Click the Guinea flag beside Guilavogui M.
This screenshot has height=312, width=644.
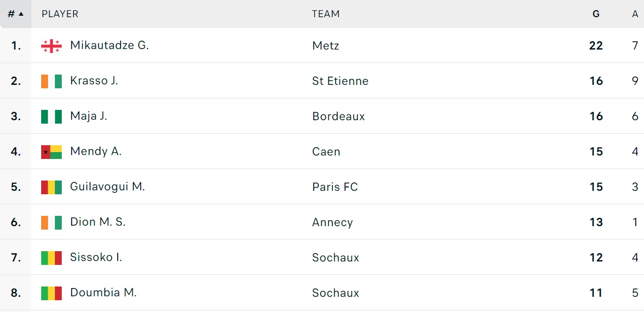pos(51,187)
